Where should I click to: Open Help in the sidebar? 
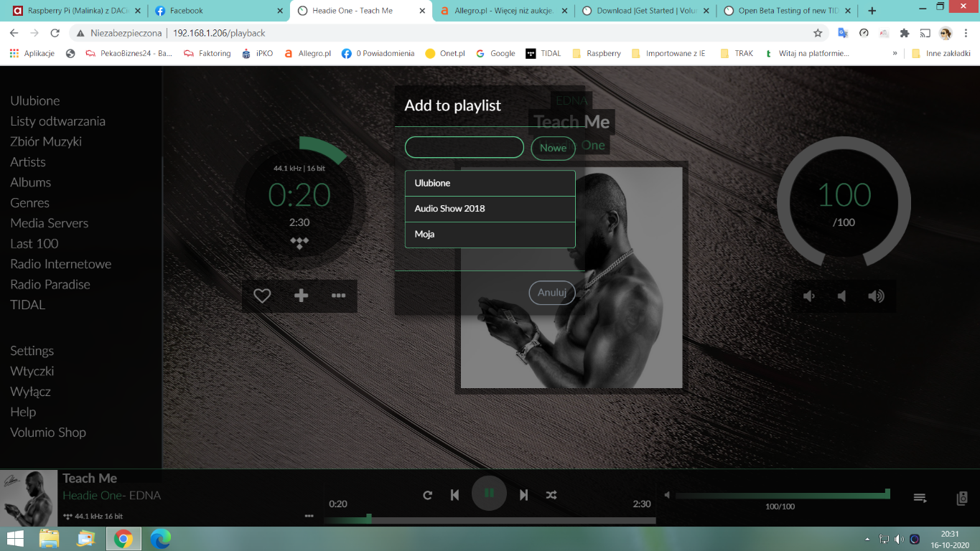23,412
